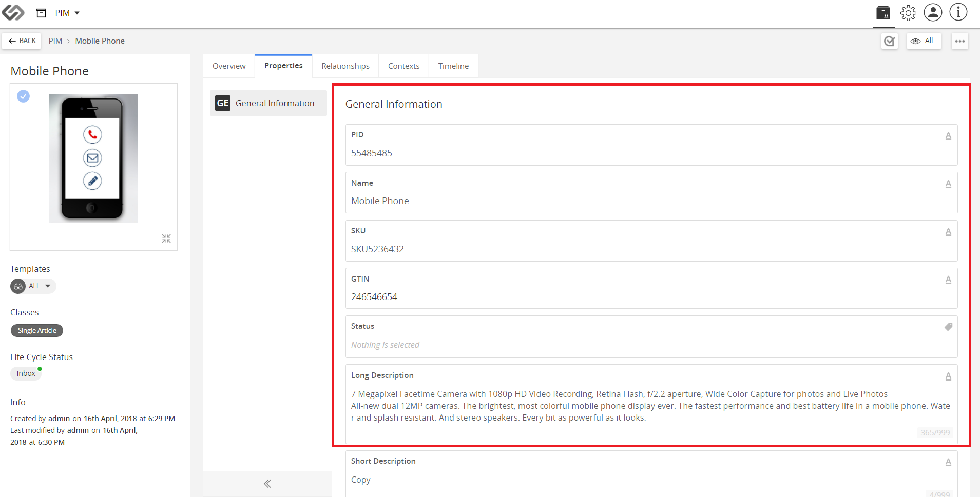Click the mobile phone product thumbnail

(x=93, y=158)
